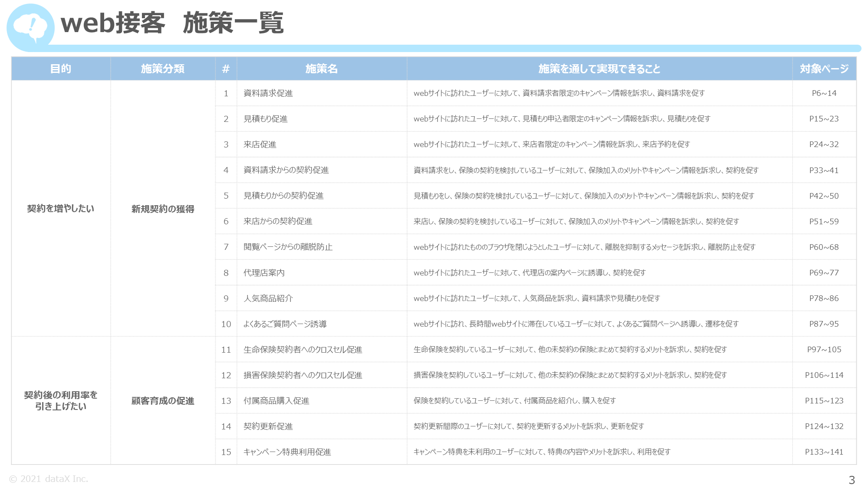Click policy name '付属商品購入促進'
Image resolution: width=868 pixels, height=488 pixels.
click(x=276, y=401)
